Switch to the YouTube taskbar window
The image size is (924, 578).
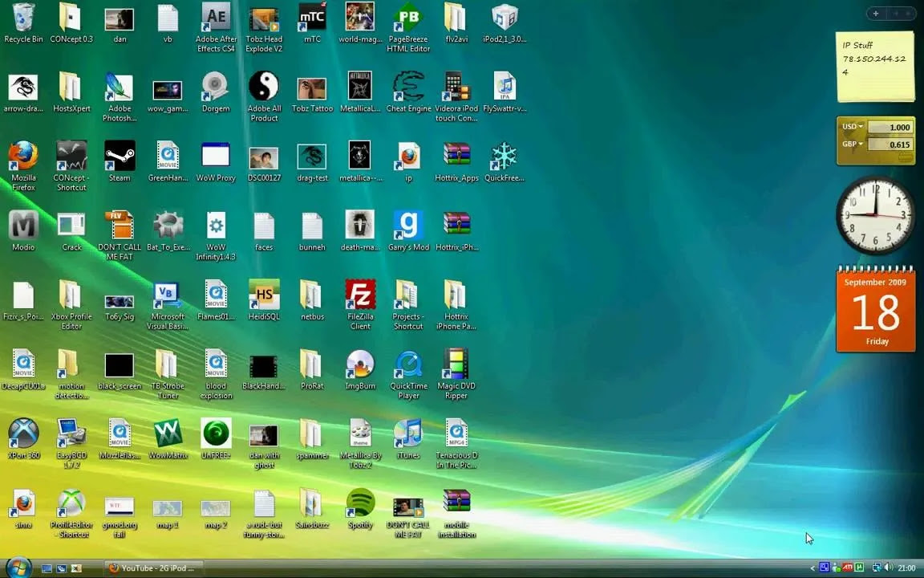click(x=152, y=568)
